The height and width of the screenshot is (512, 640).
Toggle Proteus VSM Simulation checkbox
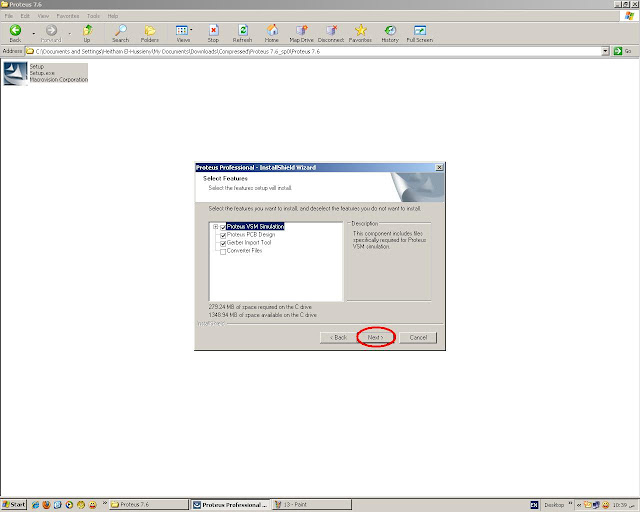point(223,227)
